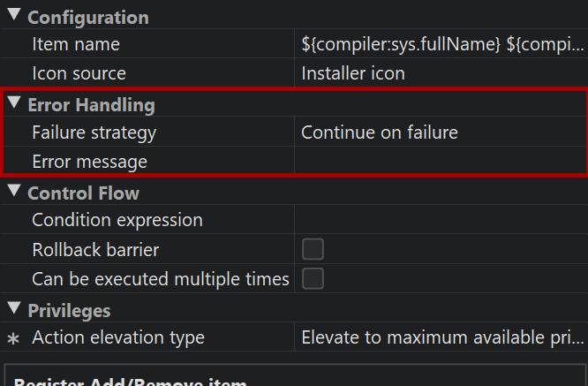The image size is (588, 386).
Task: Enable the Rollback barrier checkbox
Action: 313,249
